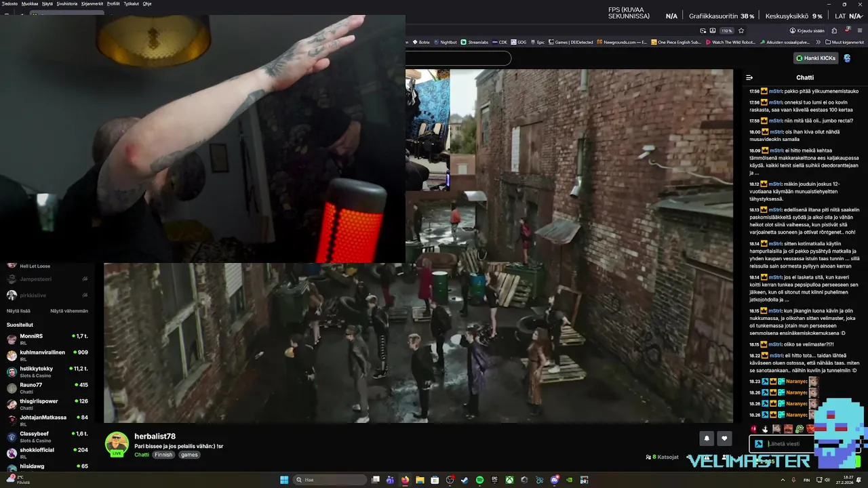The height and width of the screenshot is (488, 868).
Task: Open Classybeef recommended channel
Action: click(x=47, y=436)
